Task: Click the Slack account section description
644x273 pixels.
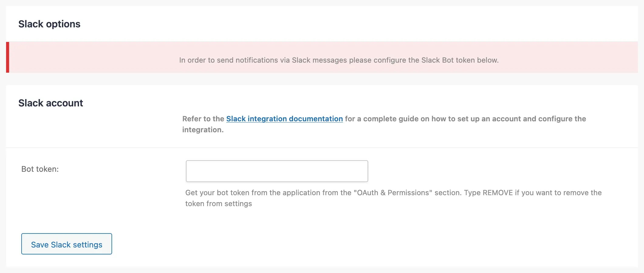Action: [384, 124]
